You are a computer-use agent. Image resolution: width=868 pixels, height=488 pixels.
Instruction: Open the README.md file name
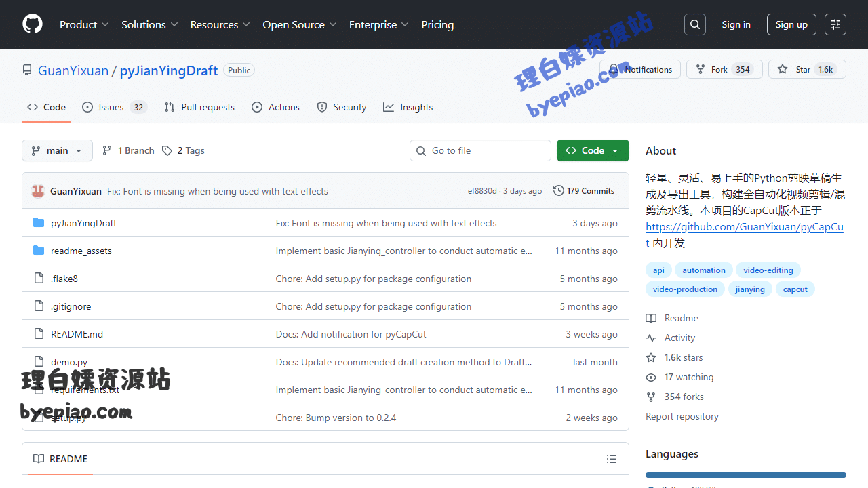point(77,334)
